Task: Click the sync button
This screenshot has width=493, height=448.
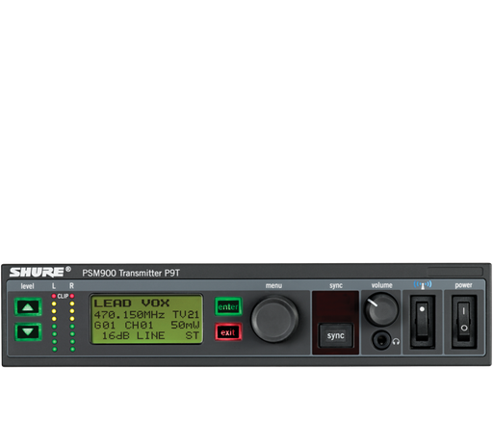Action: tap(336, 335)
